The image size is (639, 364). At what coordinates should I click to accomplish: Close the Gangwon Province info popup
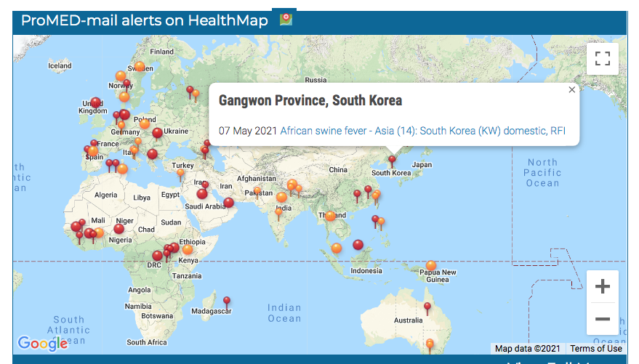572,90
